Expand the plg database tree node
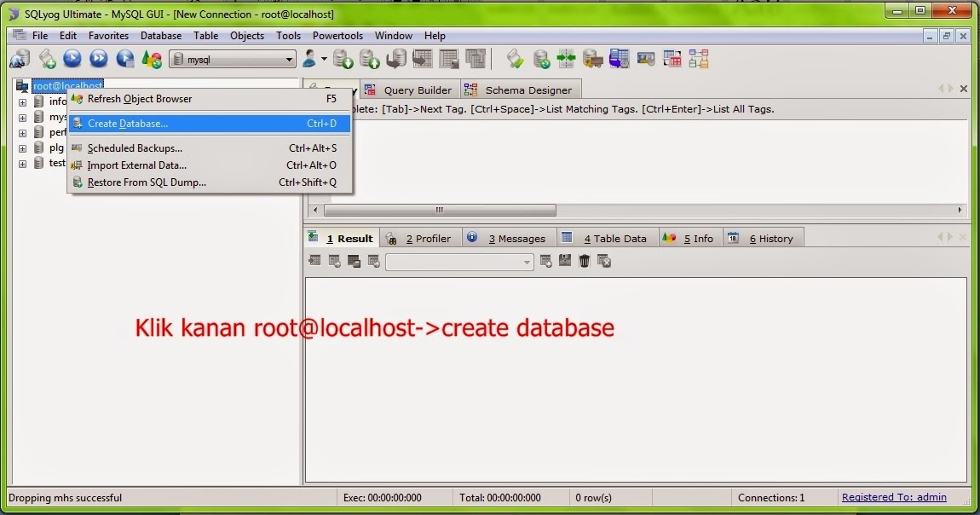 coord(22,148)
